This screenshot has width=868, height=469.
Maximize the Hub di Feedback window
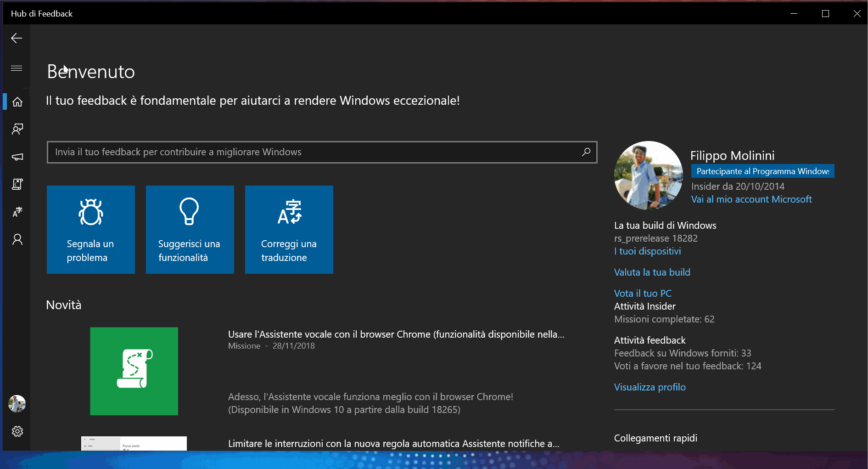point(825,13)
